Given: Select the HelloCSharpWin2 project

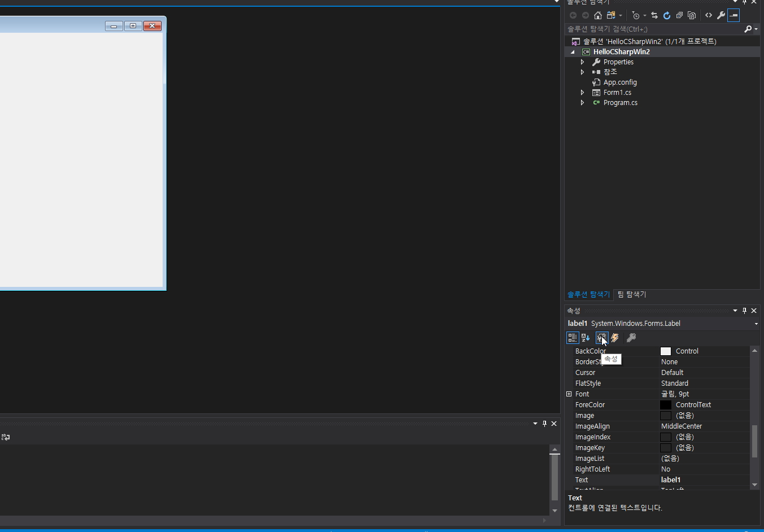Looking at the screenshot, I should pyautogui.click(x=621, y=52).
